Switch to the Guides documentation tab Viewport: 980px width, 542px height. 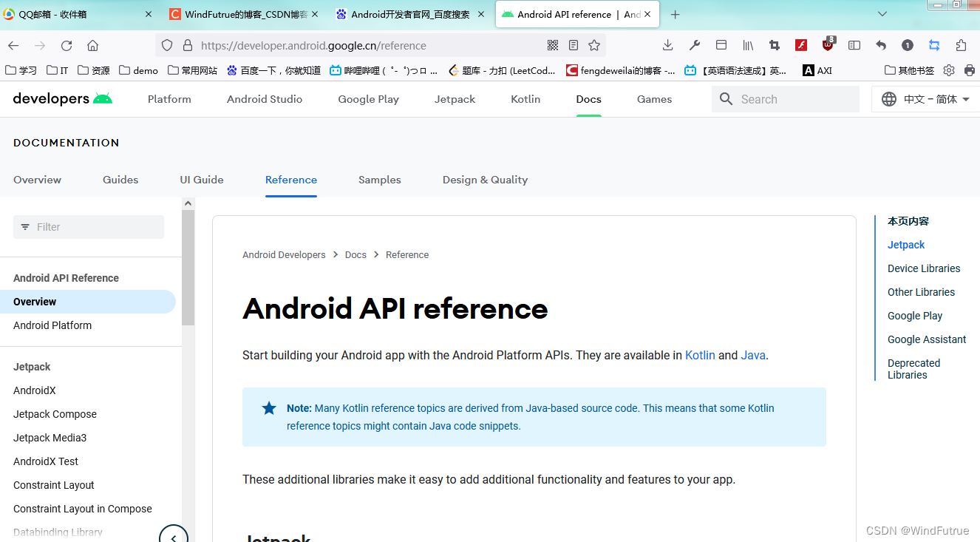coord(120,180)
